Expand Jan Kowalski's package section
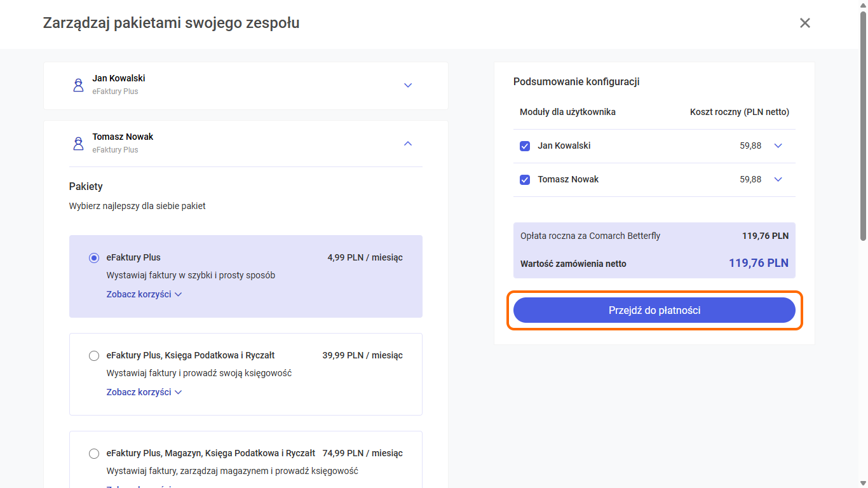The image size is (868, 488). click(x=408, y=85)
